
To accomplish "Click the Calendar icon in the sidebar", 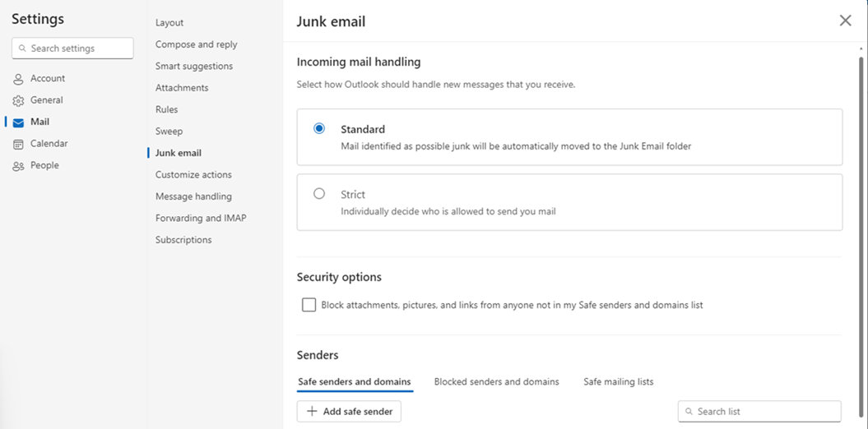I will 18,144.
